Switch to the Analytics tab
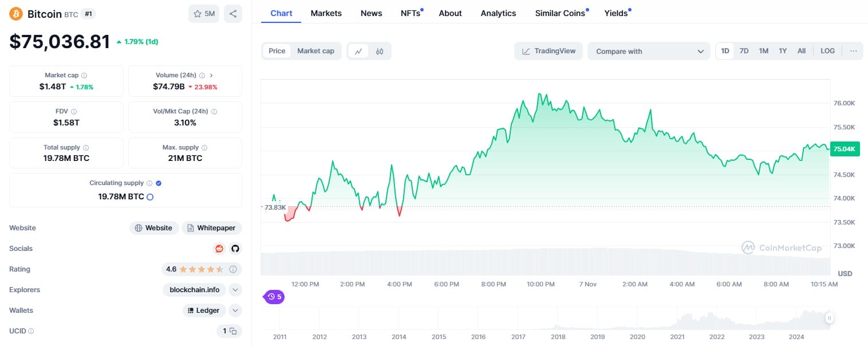Viewport: 868px width, 346px height. click(x=499, y=13)
